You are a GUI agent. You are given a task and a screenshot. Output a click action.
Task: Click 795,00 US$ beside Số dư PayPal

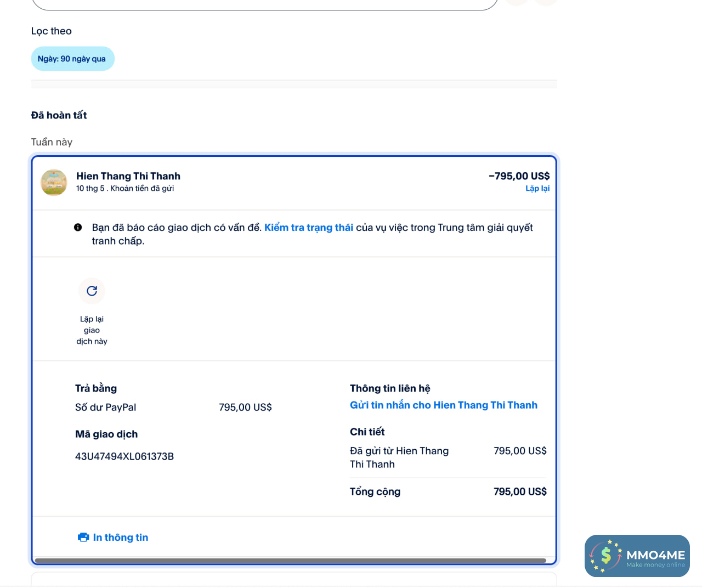tap(245, 407)
